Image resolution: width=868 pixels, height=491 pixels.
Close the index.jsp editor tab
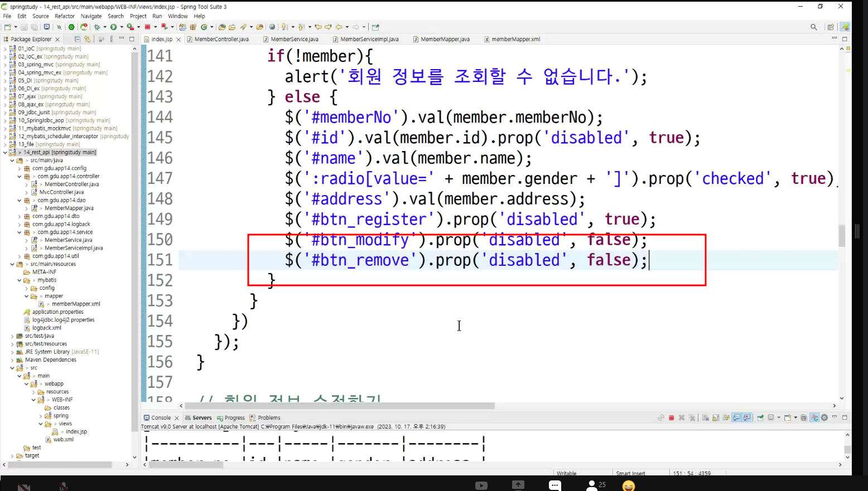(x=179, y=40)
